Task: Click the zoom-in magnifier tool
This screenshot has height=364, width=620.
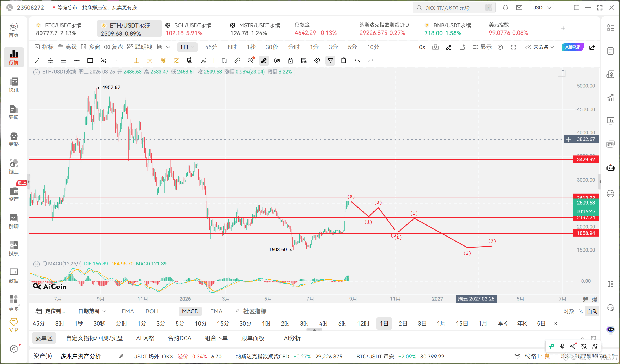Action: pyautogui.click(x=251, y=61)
